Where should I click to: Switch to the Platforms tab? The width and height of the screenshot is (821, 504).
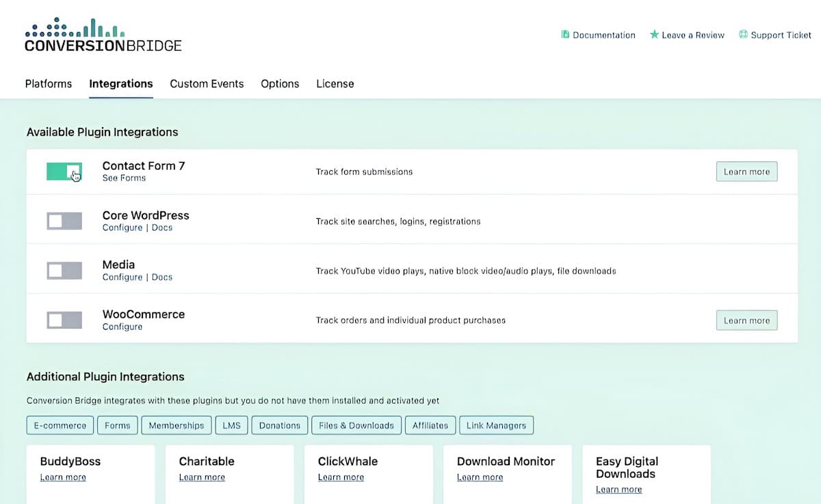[x=49, y=83]
